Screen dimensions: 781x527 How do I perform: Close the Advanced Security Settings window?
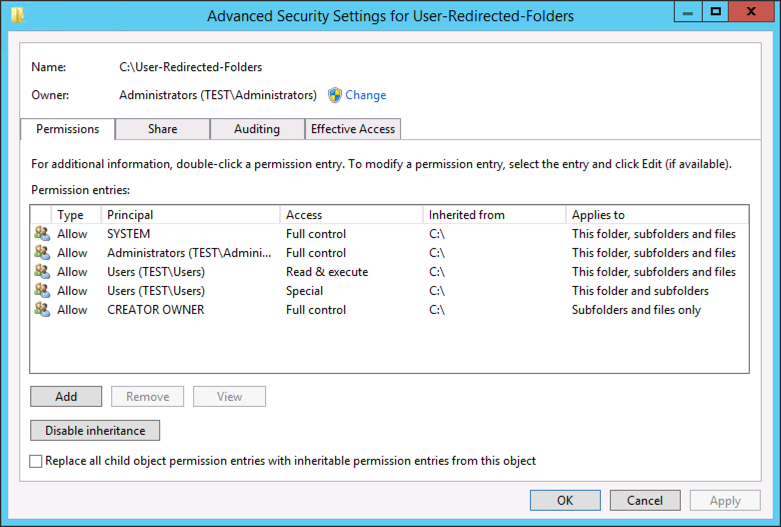751,12
